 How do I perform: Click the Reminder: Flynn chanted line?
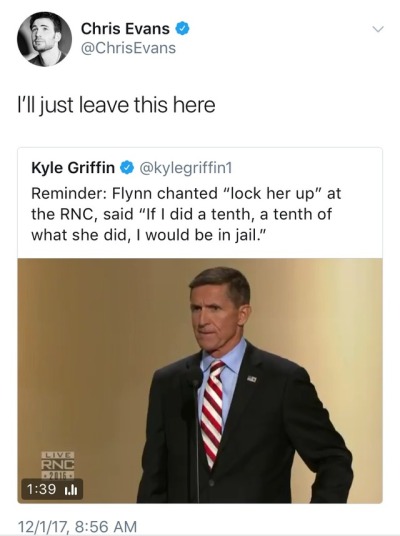click(186, 193)
